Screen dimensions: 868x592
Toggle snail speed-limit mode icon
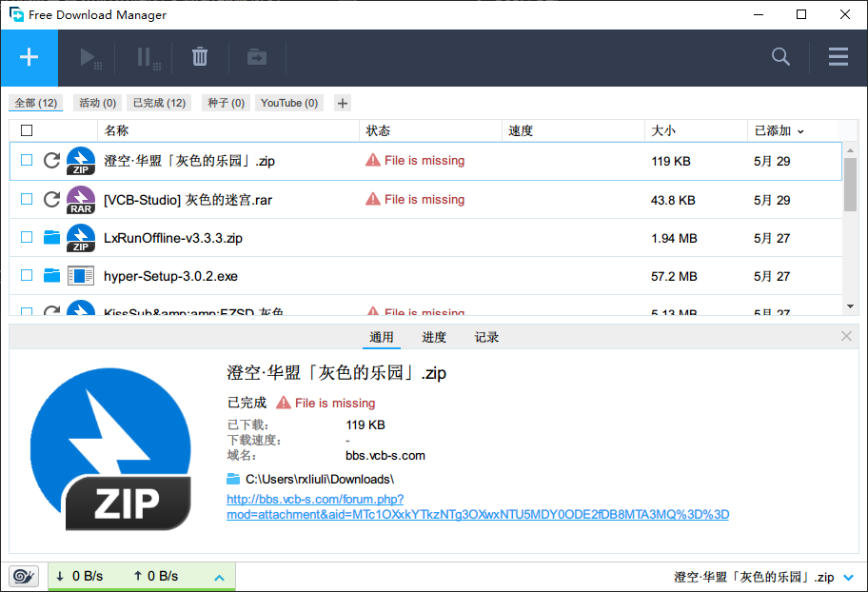24,577
